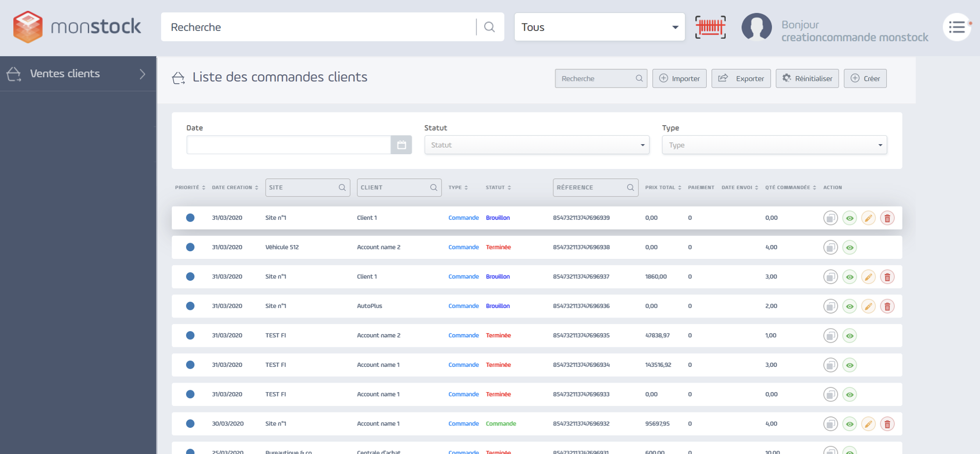View details of order 854732113747696939

(x=850, y=218)
